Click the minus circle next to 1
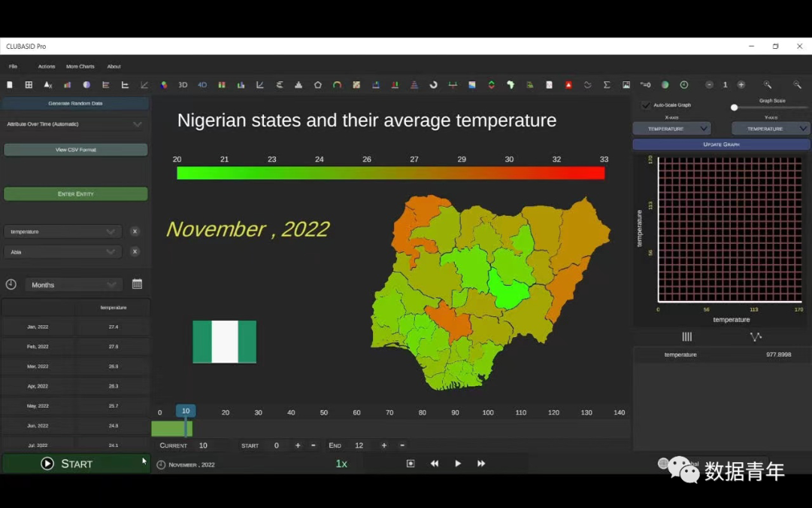 coord(709,84)
